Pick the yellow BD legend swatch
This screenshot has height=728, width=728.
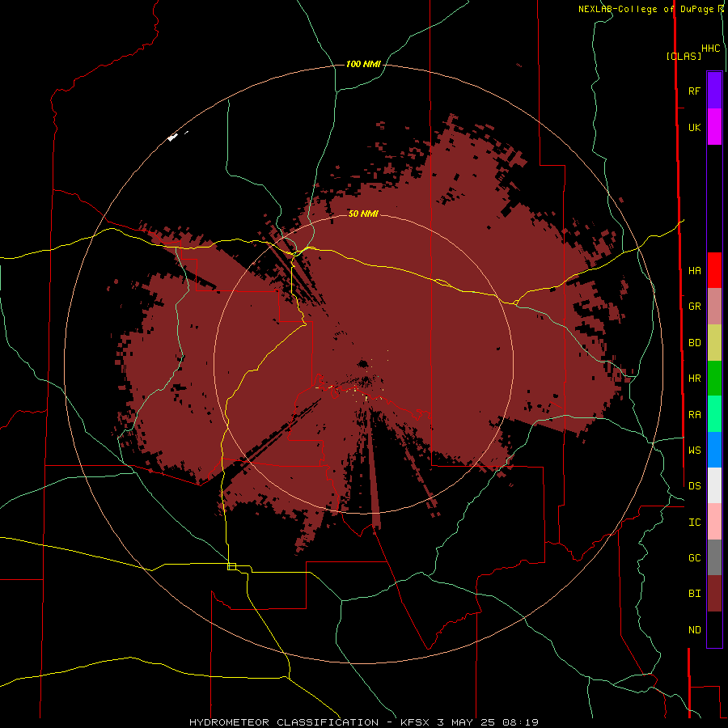click(714, 343)
